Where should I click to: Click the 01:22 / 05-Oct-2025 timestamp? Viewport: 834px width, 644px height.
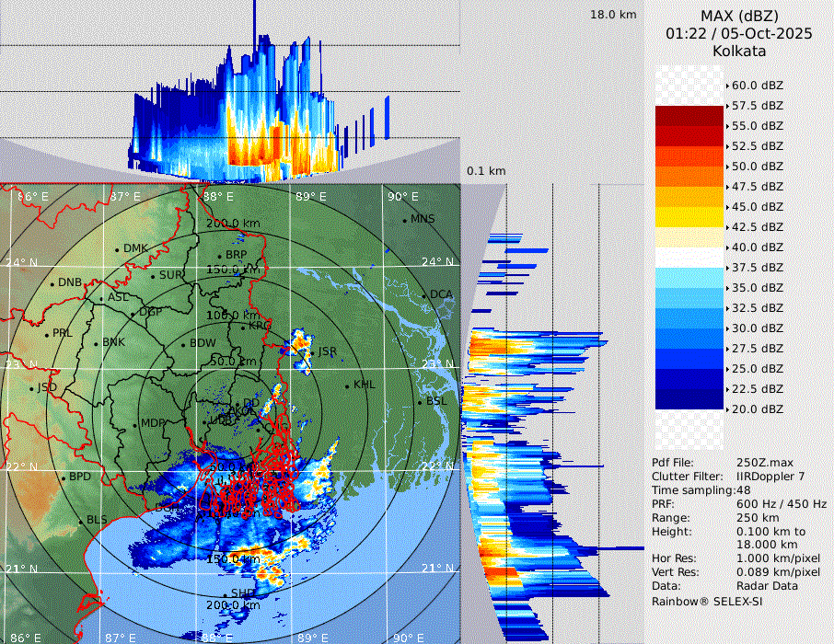739,33
